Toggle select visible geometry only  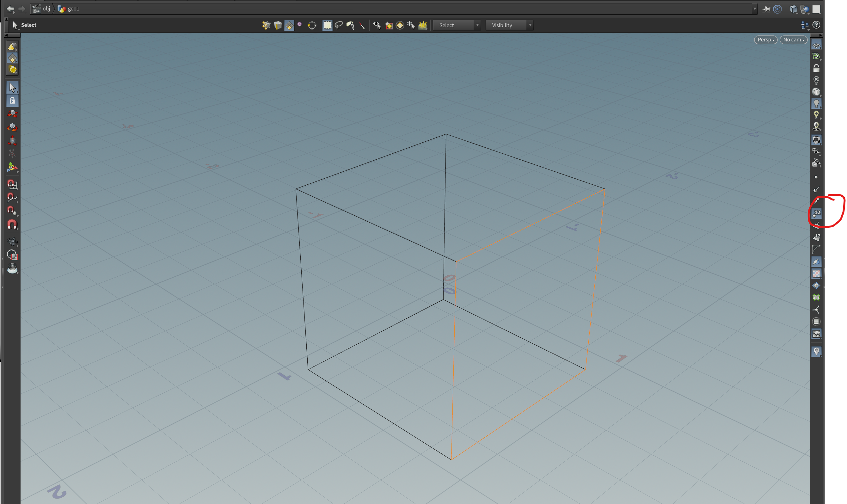pos(377,25)
